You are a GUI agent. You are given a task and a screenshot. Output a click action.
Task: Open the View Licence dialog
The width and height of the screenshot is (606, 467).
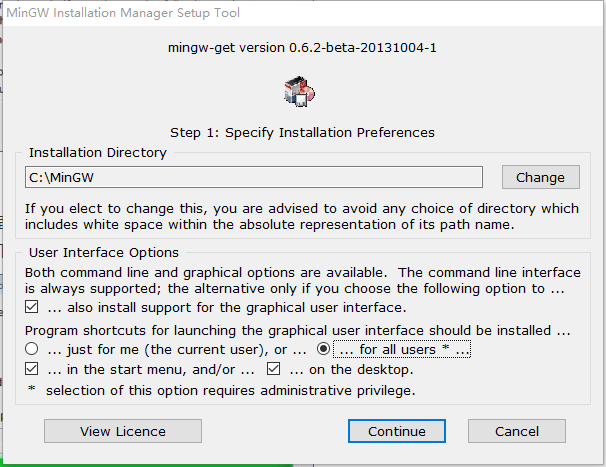[123, 431]
